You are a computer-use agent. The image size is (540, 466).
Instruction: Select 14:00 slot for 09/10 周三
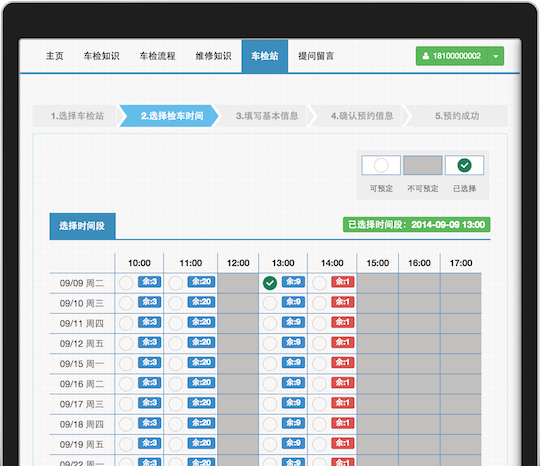[319, 303]
